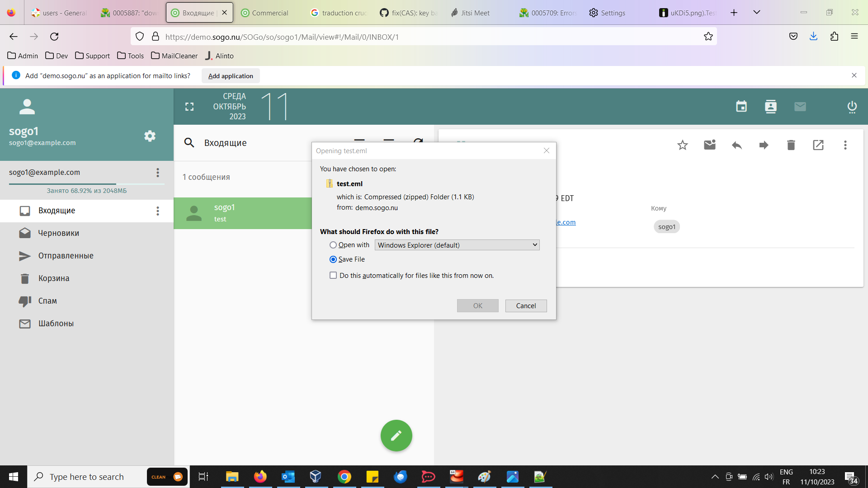The width and height of the screenshot is (868, 488).
Task: Expand Windows Explorer application dropdown
Action: point(457,245)
